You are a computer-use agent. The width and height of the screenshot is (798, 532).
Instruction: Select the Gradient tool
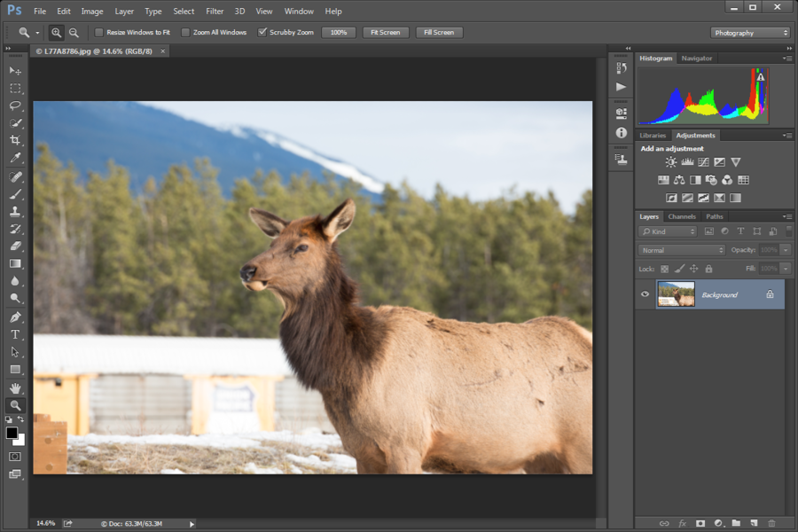tap(15, 263)
